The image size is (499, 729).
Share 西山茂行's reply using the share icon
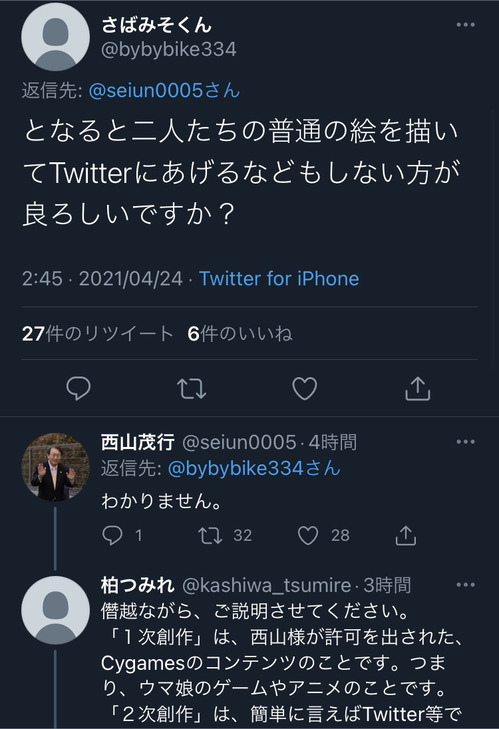pyautogui.click(x=406, y=535)
